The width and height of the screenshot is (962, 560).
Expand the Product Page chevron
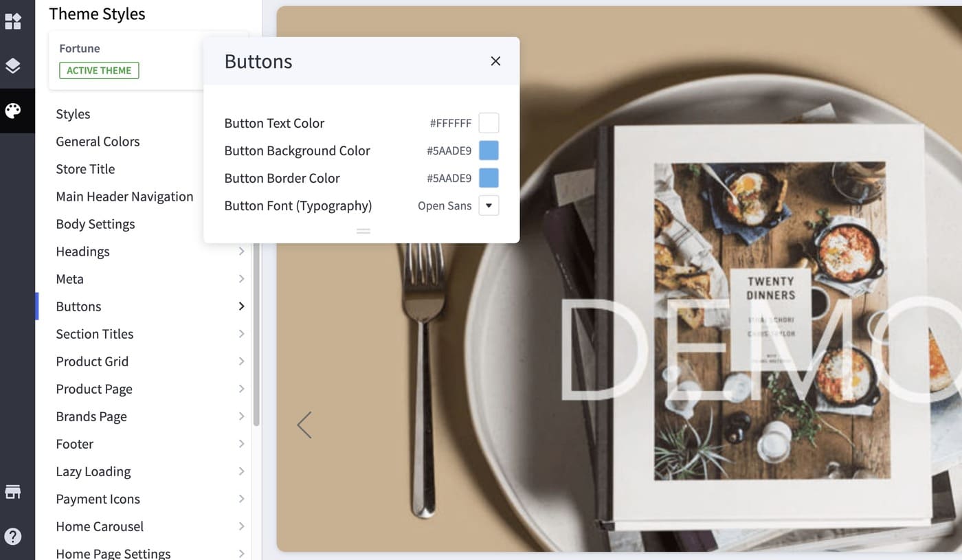click(241, 389)
